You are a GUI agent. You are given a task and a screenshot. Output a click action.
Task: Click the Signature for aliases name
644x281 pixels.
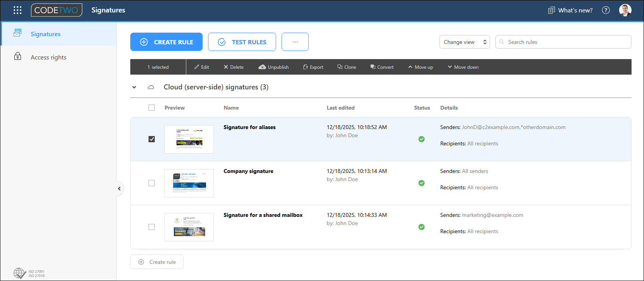point(250,127)
